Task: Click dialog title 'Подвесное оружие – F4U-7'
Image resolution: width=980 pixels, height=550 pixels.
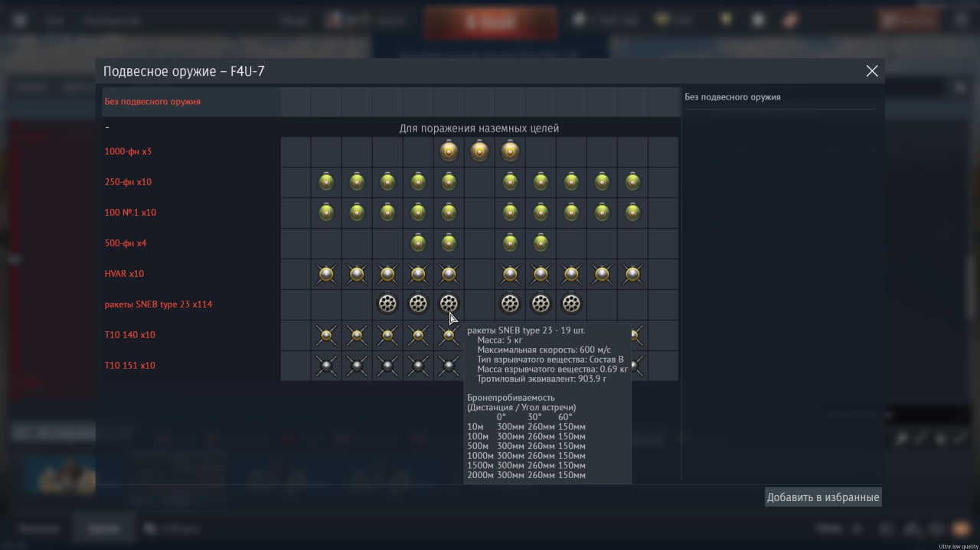Action: (185, 71)
